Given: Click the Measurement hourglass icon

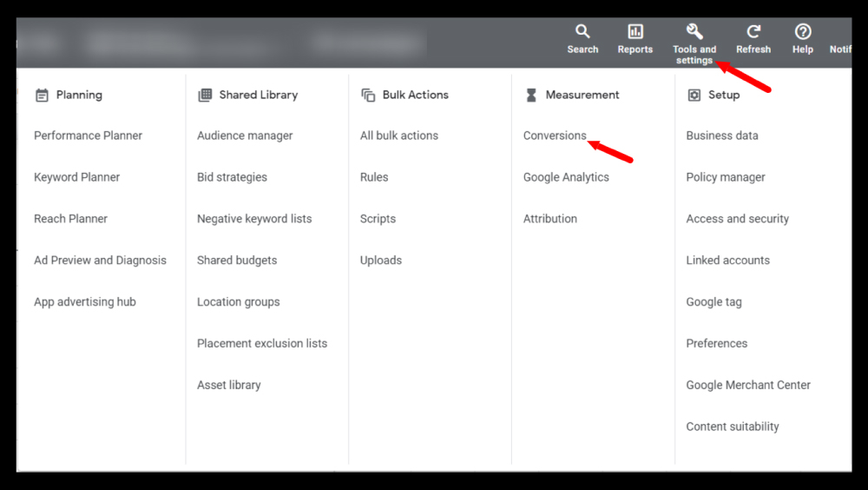Looking at the screenshot, I should point(531,96).
